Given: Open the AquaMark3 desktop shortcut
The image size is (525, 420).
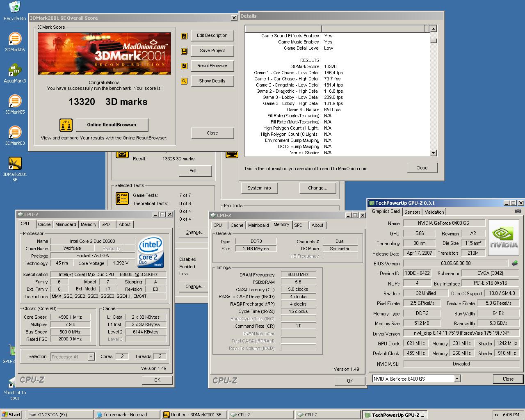Looking at the screenshot, I should tap(15, 73).
